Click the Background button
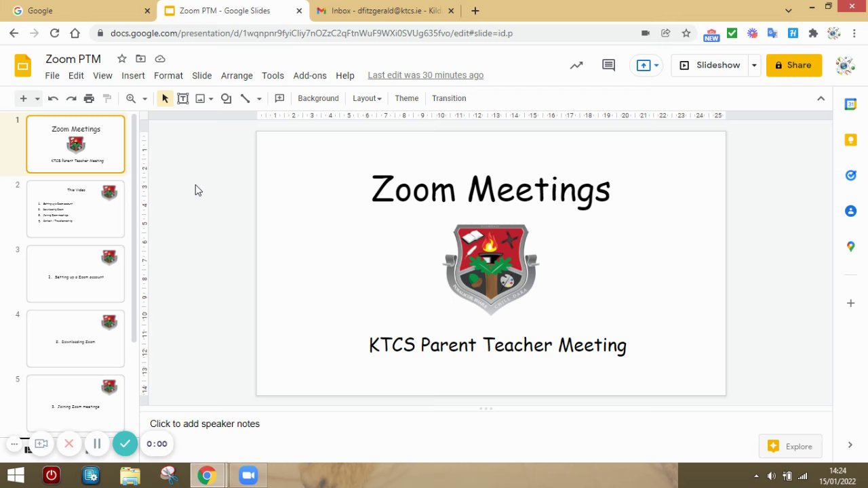Screen dimensions: 868x488 (318, 98)
